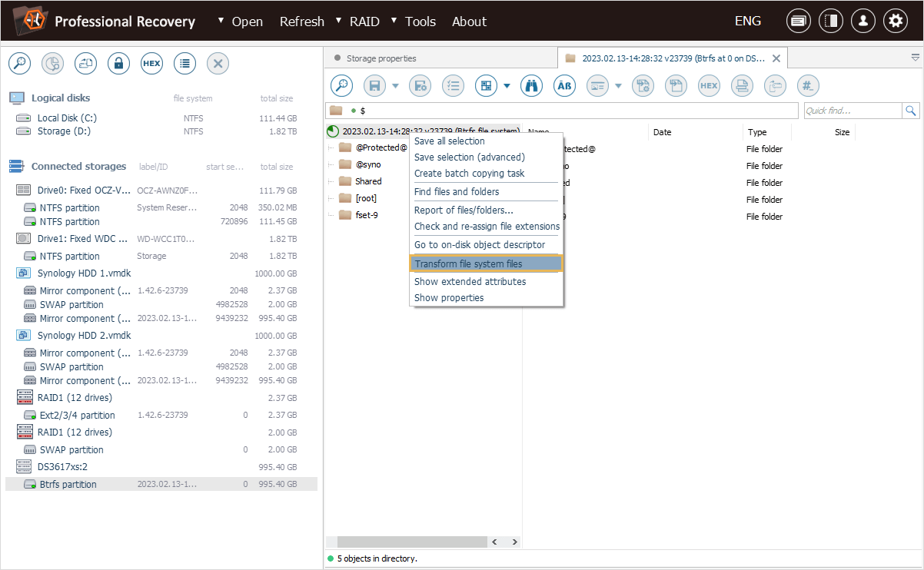Click the ÄB encoding icon
Image resolution: width=924 pixels, height=570 pixels.
pyautogui.click(x=565, y=86)
